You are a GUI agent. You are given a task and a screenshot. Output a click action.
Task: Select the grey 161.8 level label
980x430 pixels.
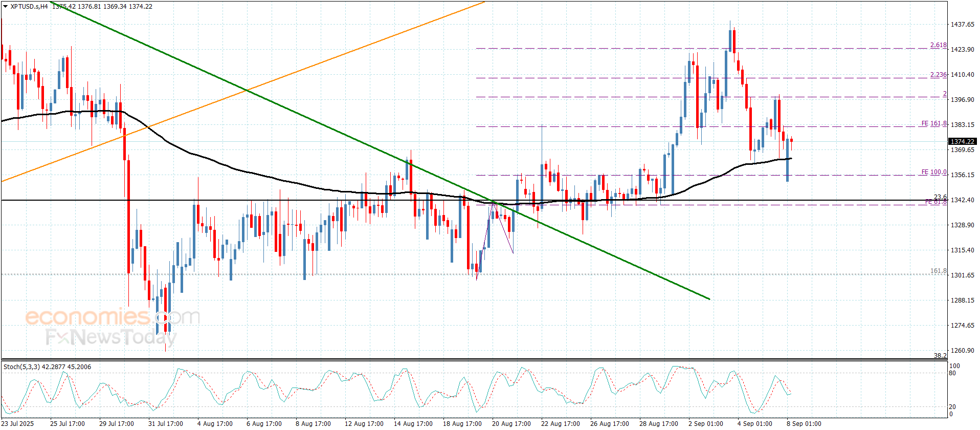click(938, 271)
